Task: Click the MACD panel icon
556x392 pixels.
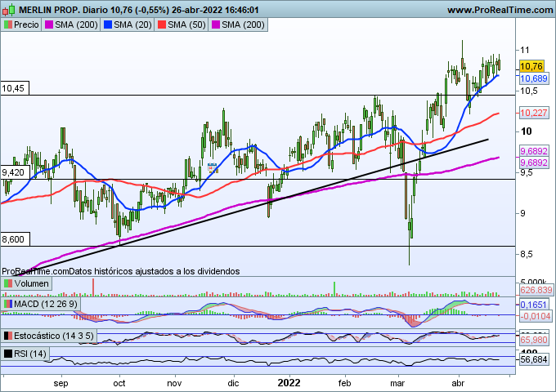Action: 8,304
